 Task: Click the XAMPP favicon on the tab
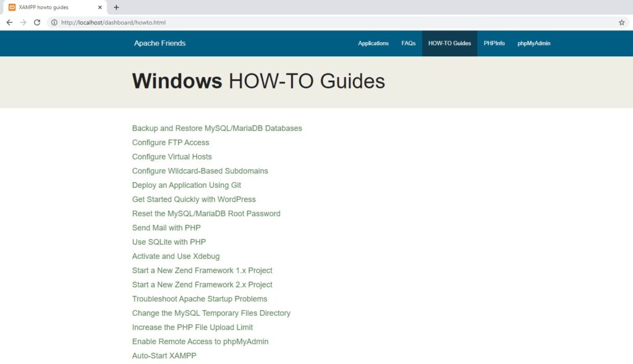click(x=12, y=7)
